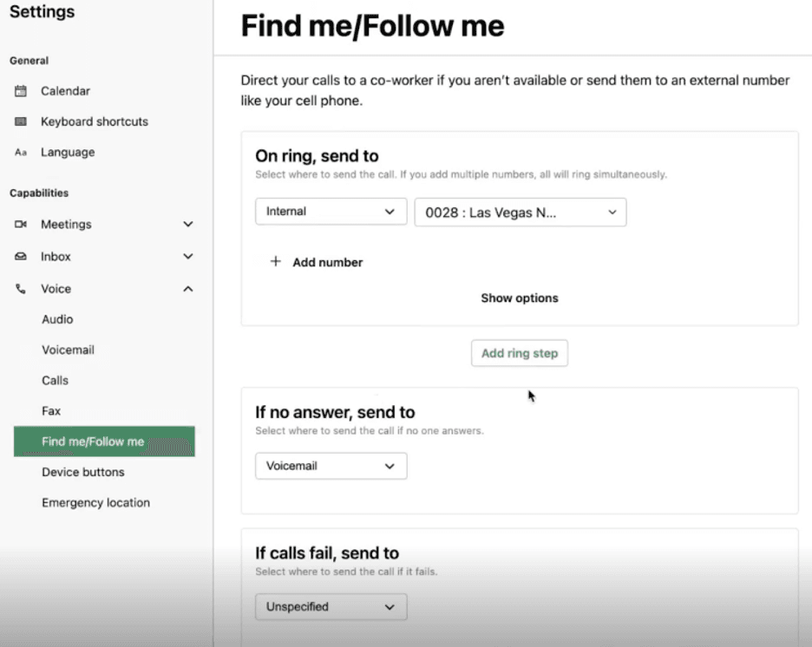Select the Keyboard shortcuts icon
The height and width of the screenshot is (647, 812).
point(22,121)
